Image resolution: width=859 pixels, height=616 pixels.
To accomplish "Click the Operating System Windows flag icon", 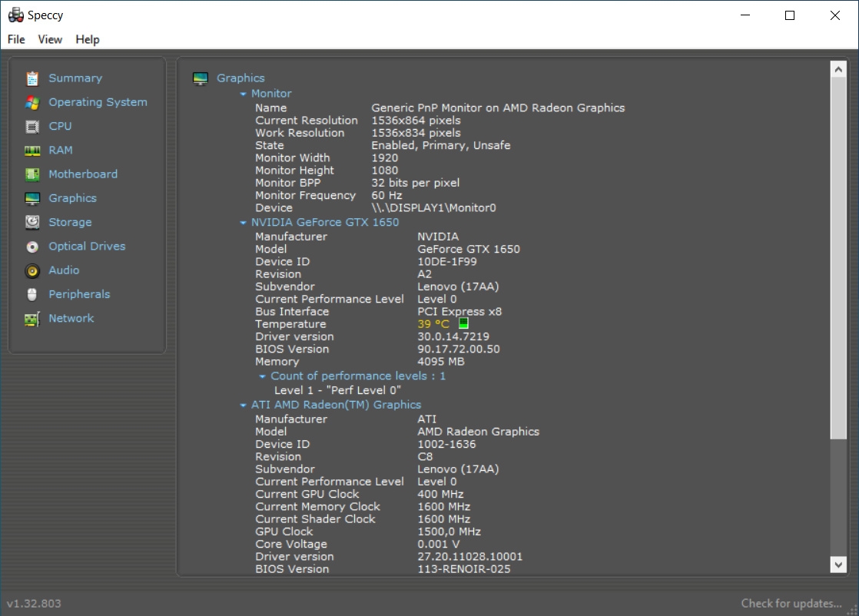I will [32, 102].
